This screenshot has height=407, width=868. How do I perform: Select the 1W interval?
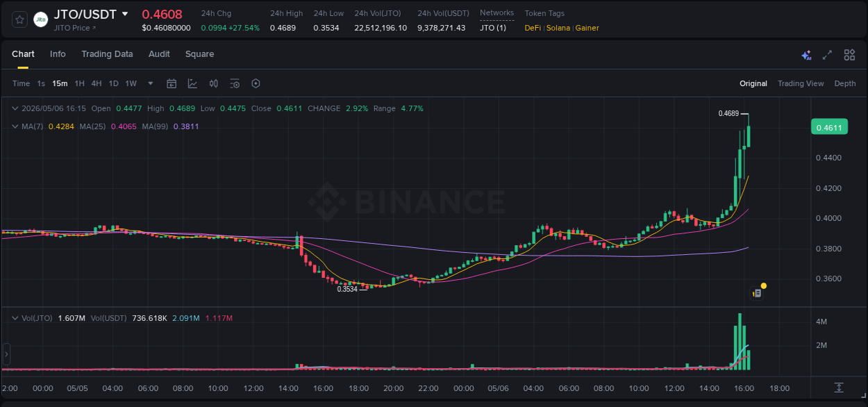[x=131, y=83]
